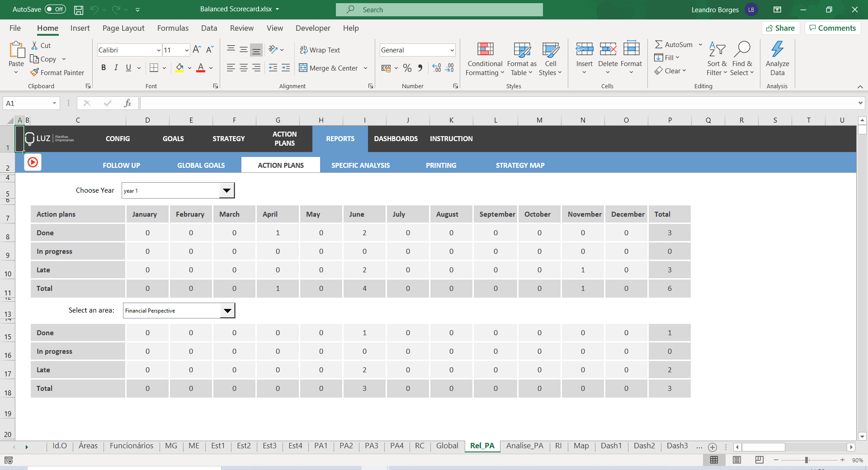Apply Format as Table
This screenshot has width=868, height=470.
(521, 59)
